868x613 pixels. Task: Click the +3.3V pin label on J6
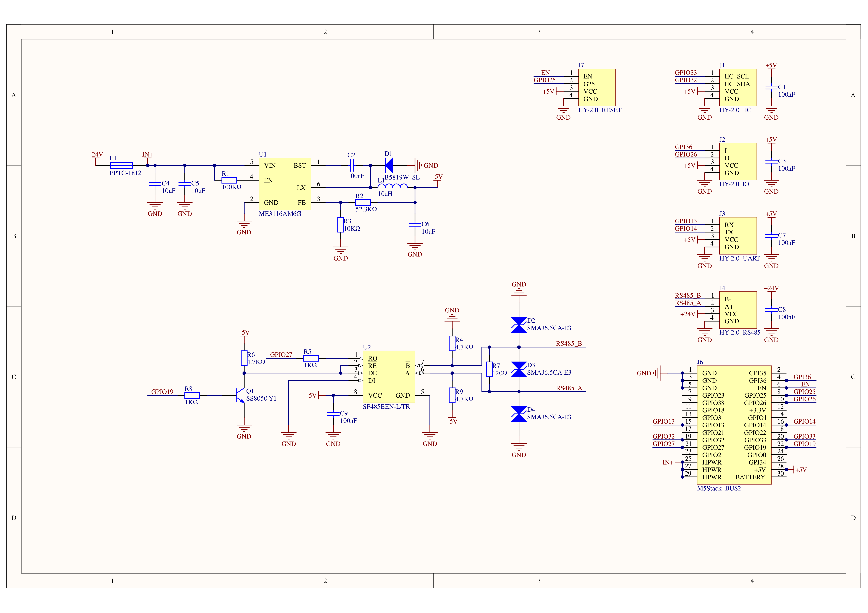pyautogui.click(x=757, y=410)
